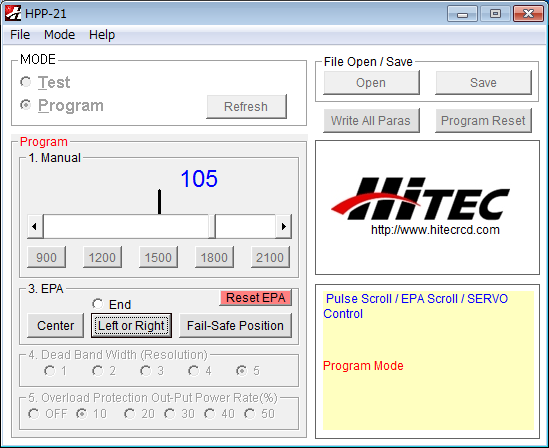
Task: Choose dead band width 5
Action: click(241, 370)
